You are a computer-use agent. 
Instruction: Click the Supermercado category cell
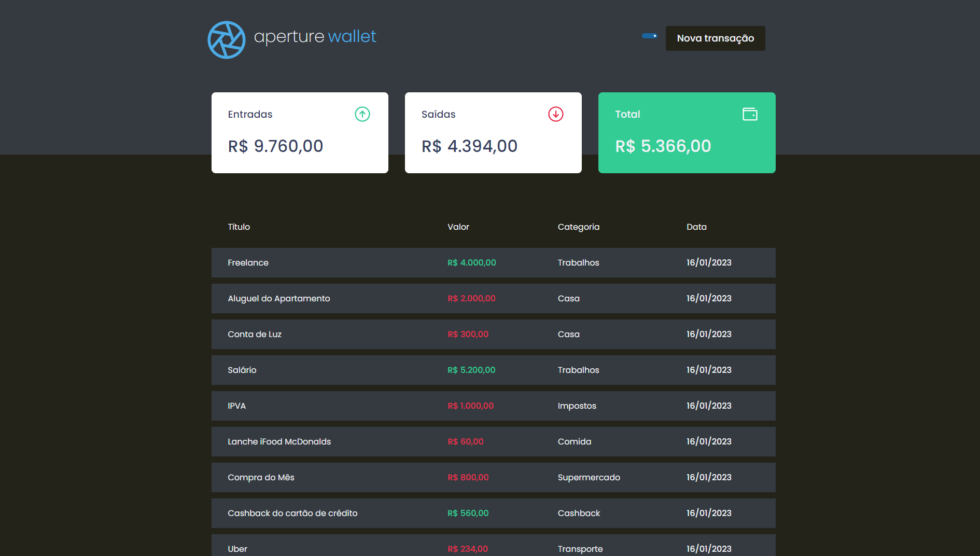pyautogui.click(x=589, y=478)
